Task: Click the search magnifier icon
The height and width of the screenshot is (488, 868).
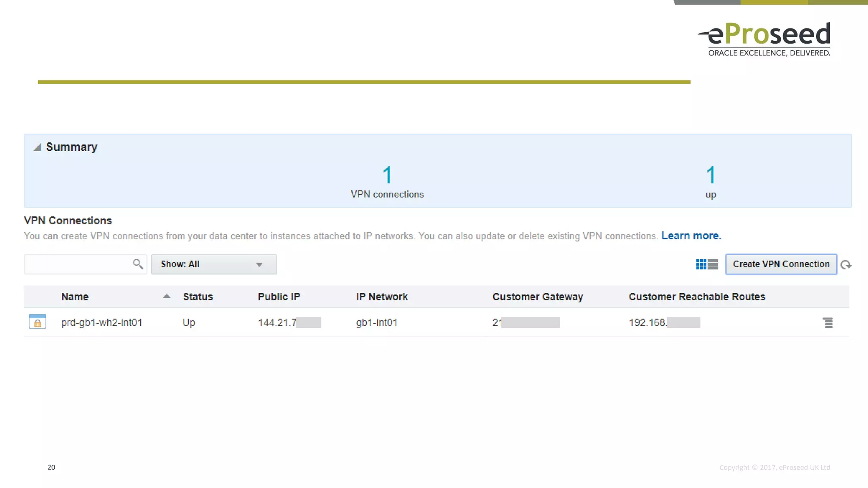Action: tap(138, 264)
